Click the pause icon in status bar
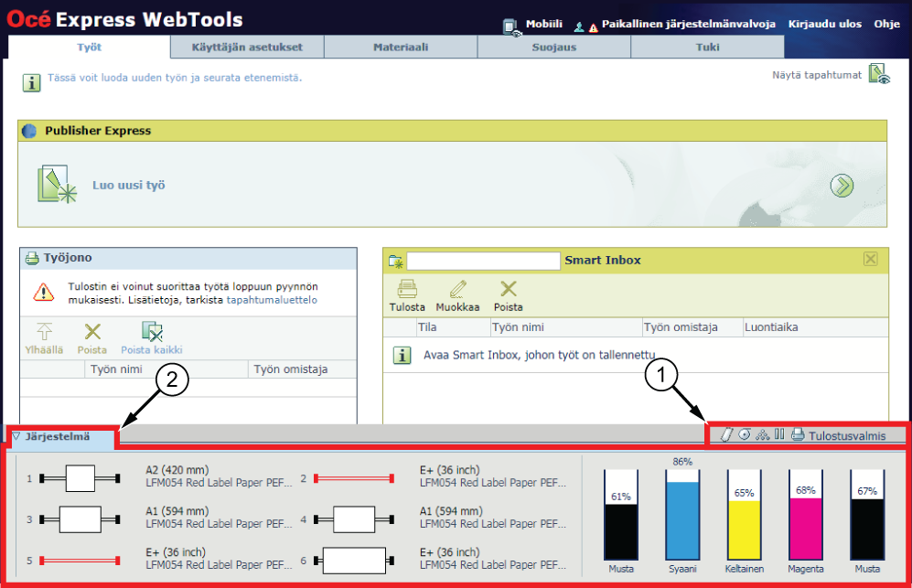The height and width of the screenshot is (588, 912). tap(780, 434)
